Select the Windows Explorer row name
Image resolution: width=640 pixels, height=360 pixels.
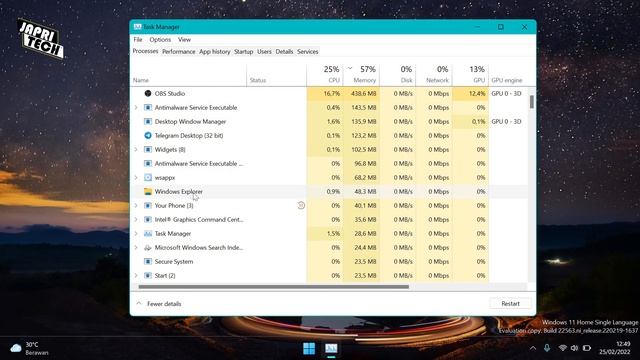click(x=178, y=191)
